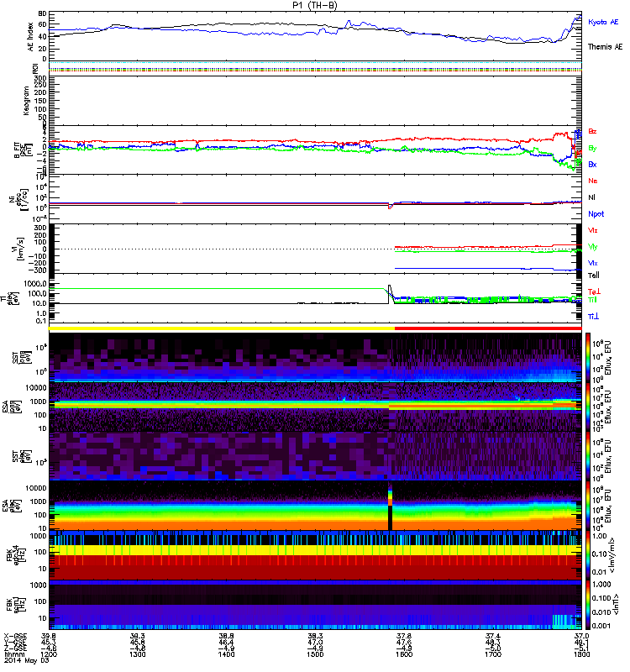Click the SST ions Eflux color bar
This screenshot has width=630, height=672.
(588, 358)
